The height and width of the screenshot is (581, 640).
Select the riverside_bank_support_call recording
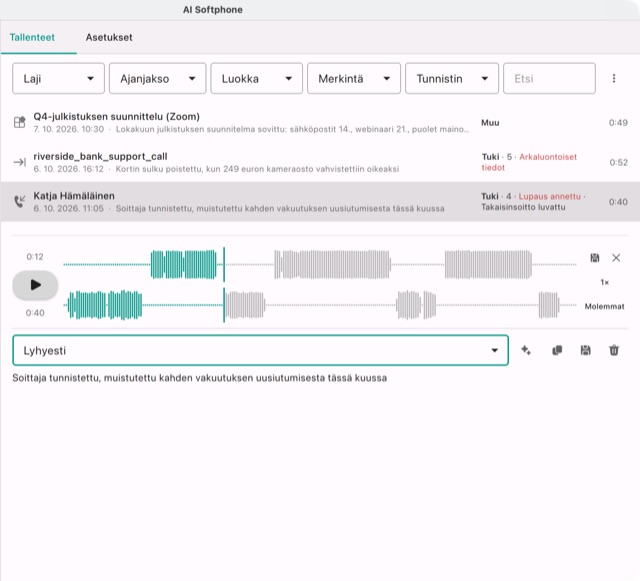click(x=320, y=162)
